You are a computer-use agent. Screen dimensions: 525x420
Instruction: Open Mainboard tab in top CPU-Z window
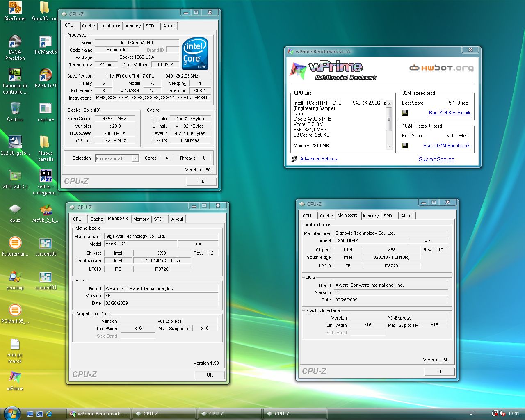tap(110, 26)
